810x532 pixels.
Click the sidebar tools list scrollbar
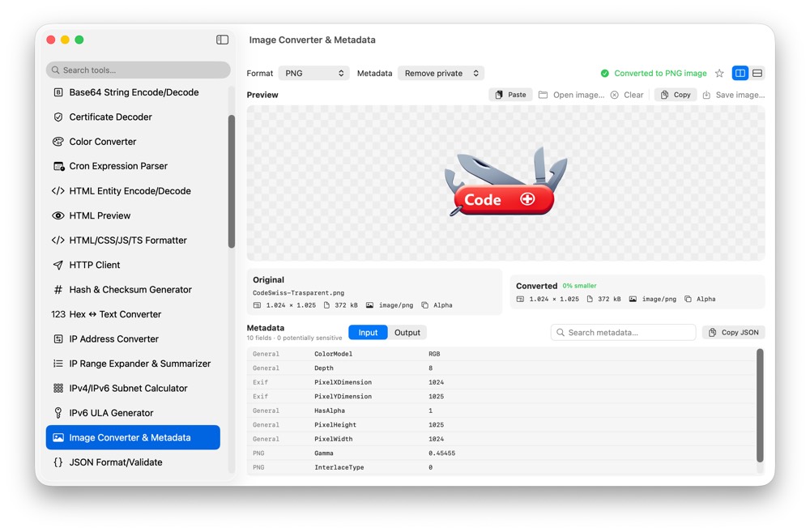tap(232, 181)
